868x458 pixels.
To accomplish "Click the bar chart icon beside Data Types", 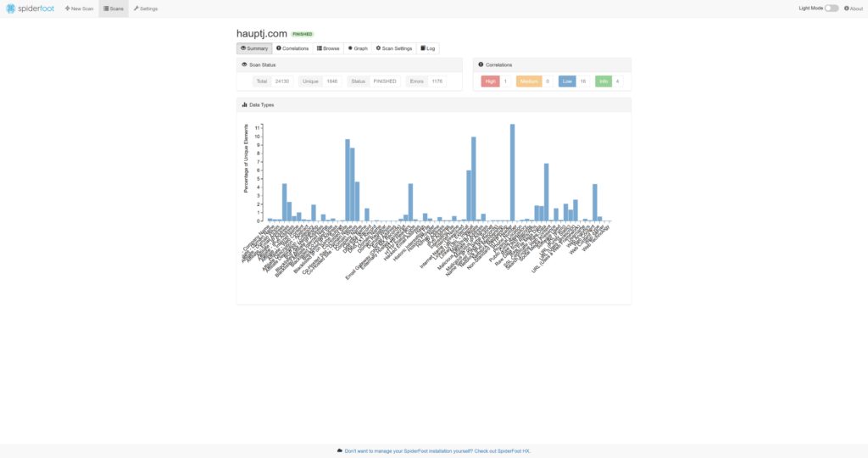I will click(244, 104).
